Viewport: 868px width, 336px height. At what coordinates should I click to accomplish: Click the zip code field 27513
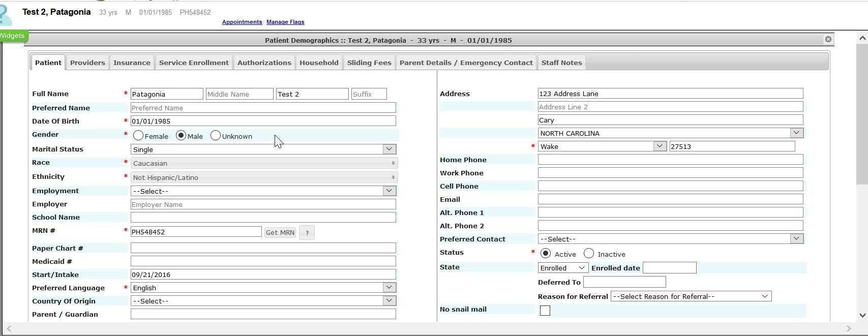click(732, 146)
